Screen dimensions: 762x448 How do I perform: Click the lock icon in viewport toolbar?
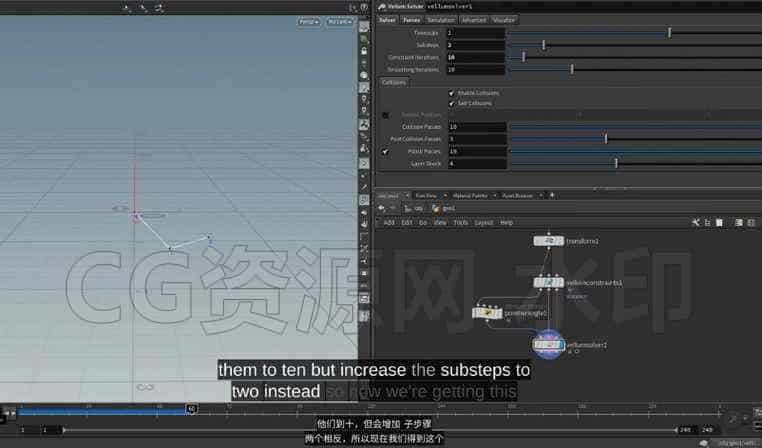click(364, 51)
